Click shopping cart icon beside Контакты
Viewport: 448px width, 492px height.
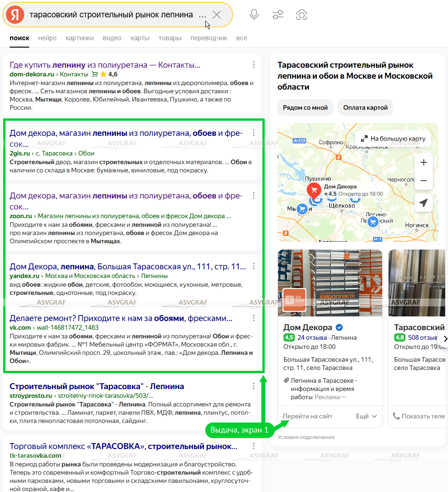(95, 75)
